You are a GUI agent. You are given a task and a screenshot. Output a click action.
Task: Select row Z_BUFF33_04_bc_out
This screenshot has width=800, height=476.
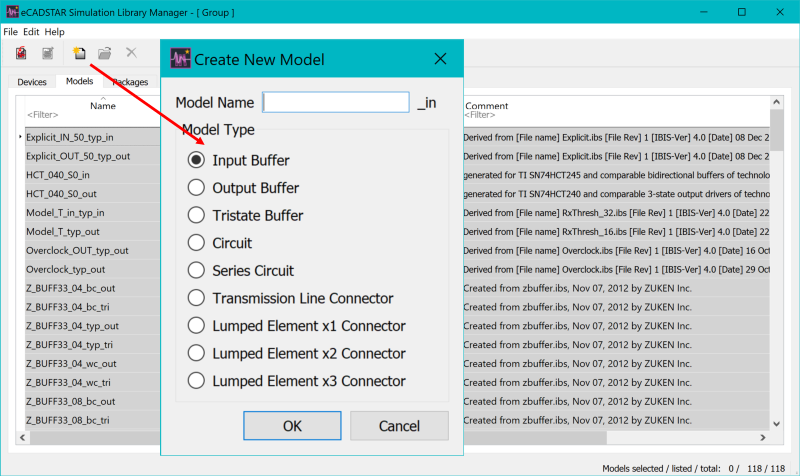(x=70, y=288)
